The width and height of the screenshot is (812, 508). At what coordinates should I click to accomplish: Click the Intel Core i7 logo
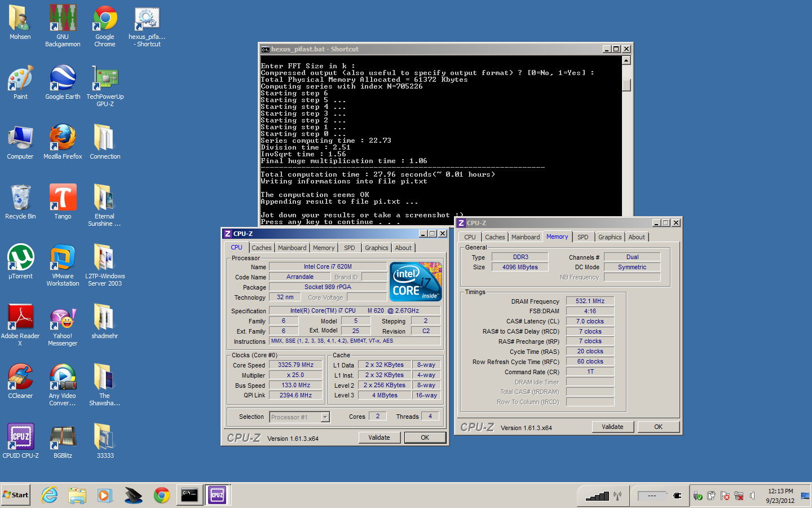[416, 282]
